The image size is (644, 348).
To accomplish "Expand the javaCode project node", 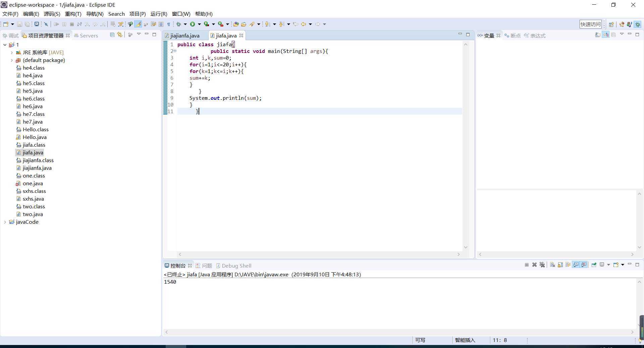I will [5, 222].
